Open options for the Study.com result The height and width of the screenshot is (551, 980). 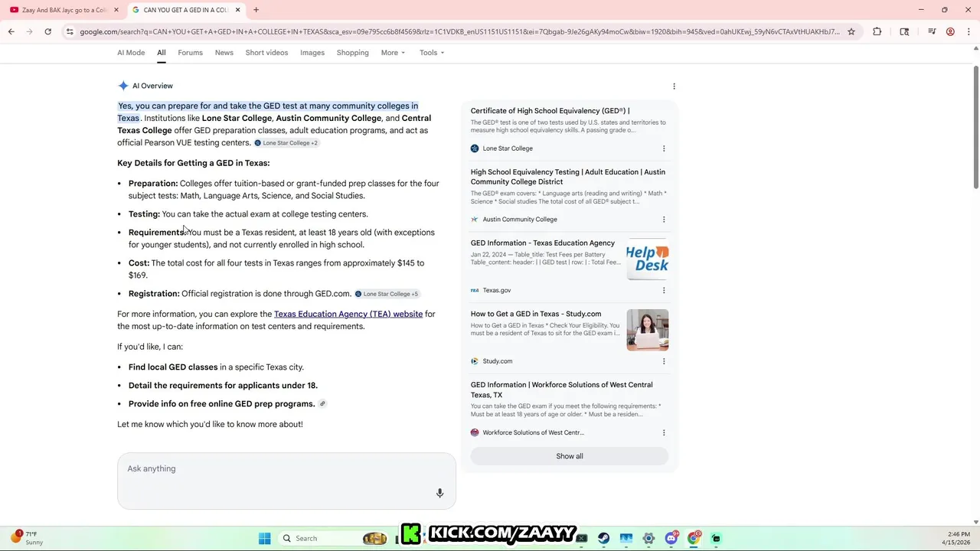point(664,361)
